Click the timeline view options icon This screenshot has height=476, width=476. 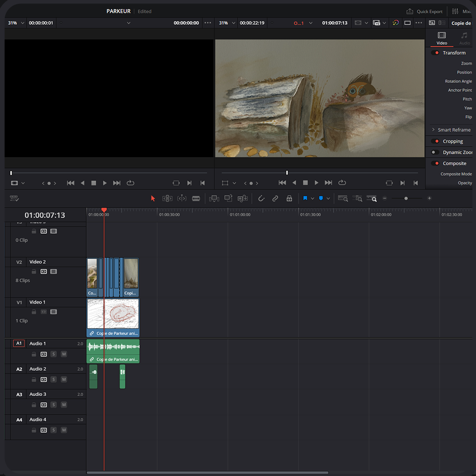click(x=14, y=198)
